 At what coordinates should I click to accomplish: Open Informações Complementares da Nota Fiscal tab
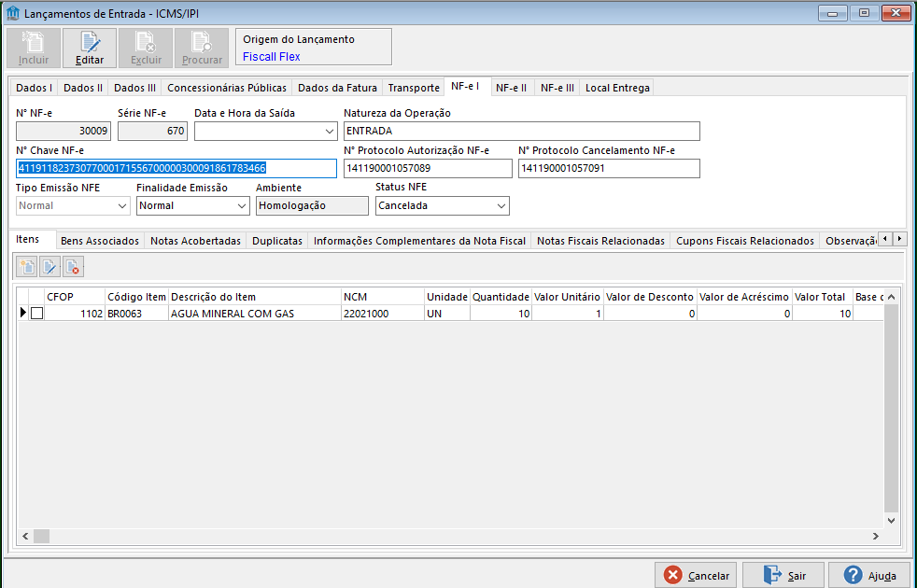click(x=419, y=241)
